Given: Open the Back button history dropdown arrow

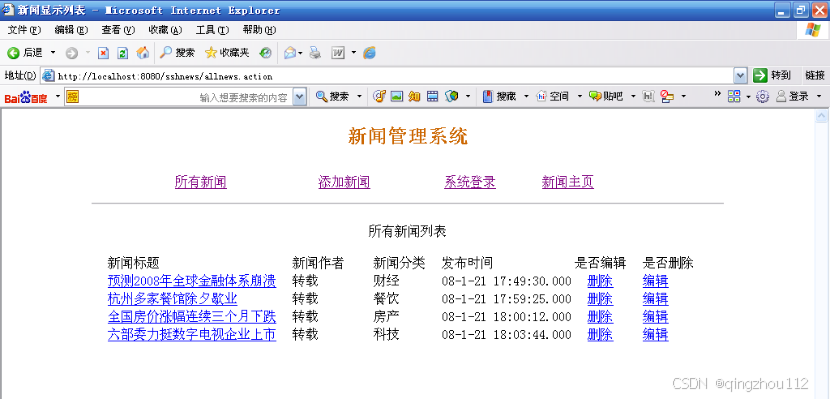Looking at the screenshot, I should (x=52, y=52).
